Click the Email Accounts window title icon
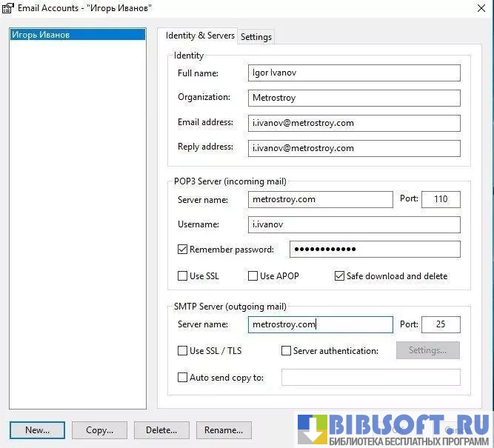 8,9
